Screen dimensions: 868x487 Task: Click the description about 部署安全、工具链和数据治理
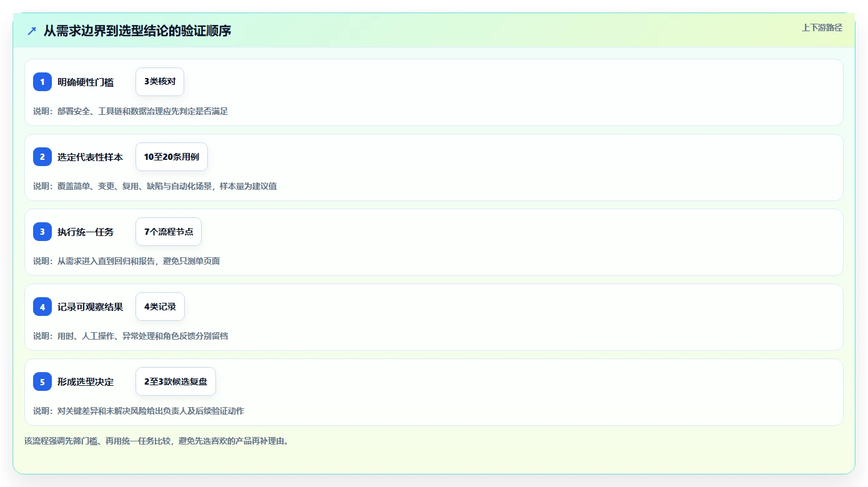[x=131, y=111]
